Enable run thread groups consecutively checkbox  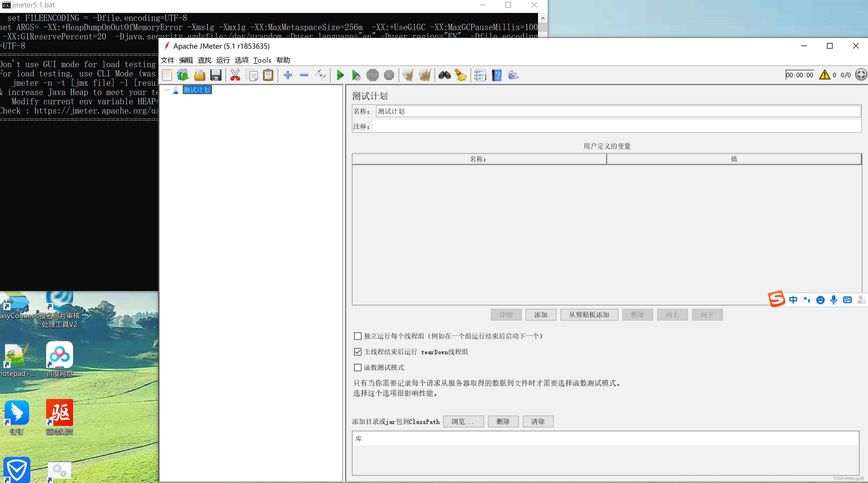358,336
